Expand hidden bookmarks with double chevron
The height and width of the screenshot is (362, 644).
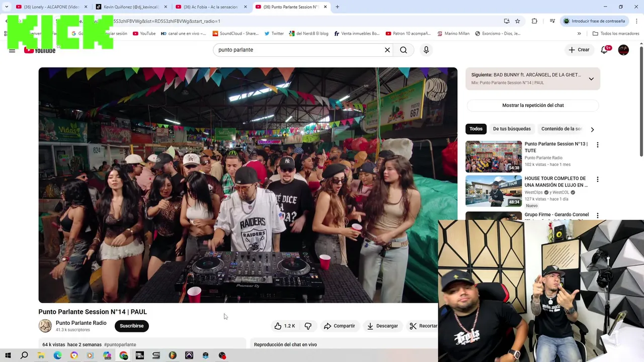[579, 34]
